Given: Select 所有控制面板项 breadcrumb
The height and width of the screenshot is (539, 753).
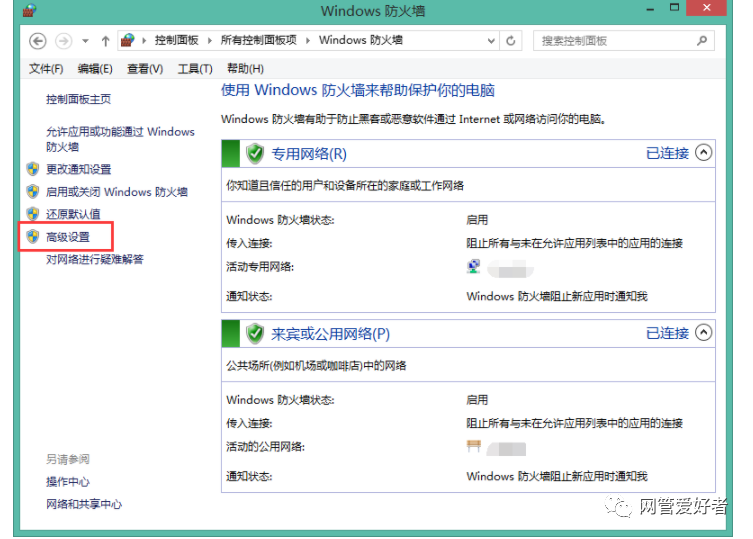Looking at the screenshot, I should (258, 40).
